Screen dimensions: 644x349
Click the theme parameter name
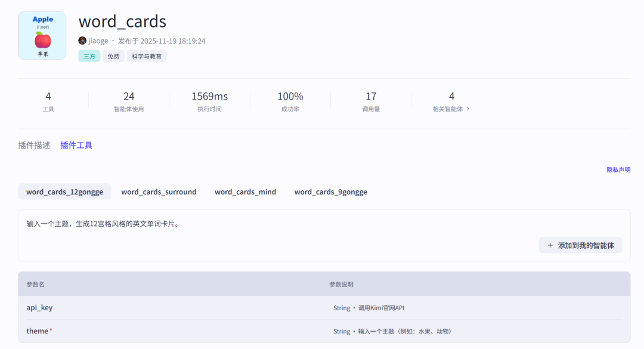(37, 331)
